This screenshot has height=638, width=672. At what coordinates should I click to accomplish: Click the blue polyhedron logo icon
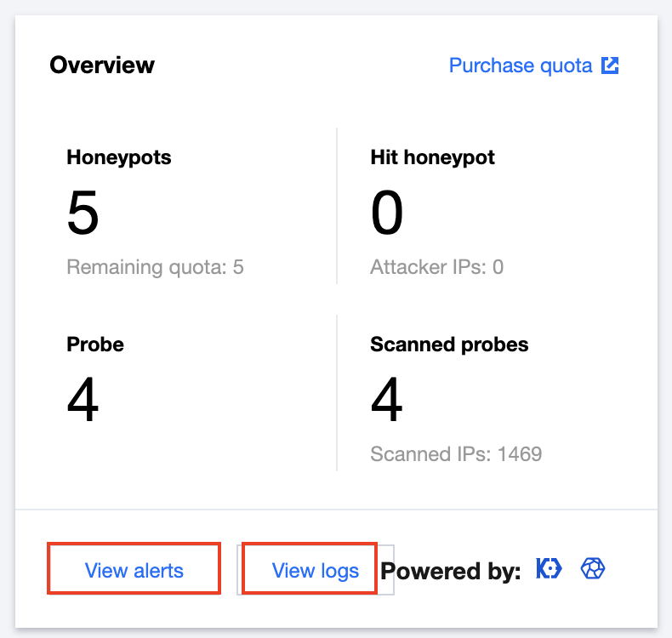point(592,569)
